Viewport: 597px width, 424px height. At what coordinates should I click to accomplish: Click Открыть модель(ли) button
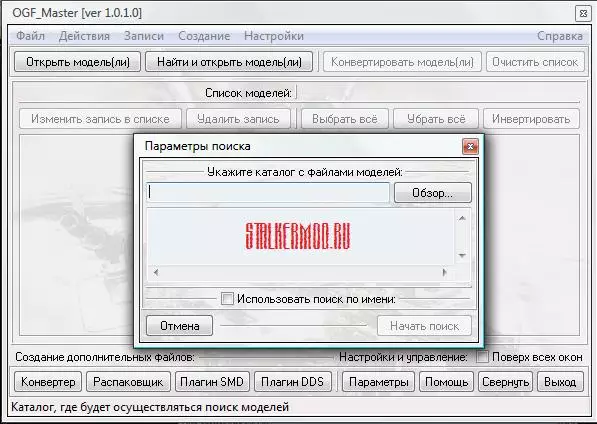[78, 62]
